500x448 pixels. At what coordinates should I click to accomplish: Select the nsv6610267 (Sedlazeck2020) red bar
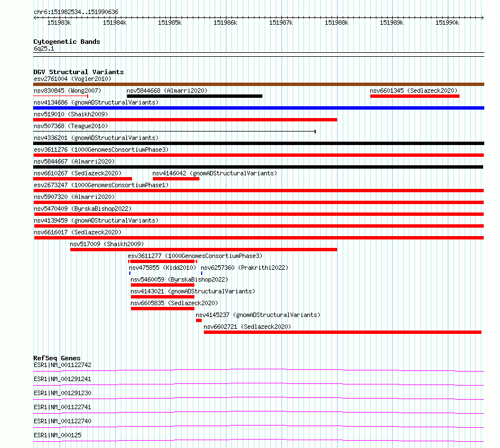coord(83,179)
